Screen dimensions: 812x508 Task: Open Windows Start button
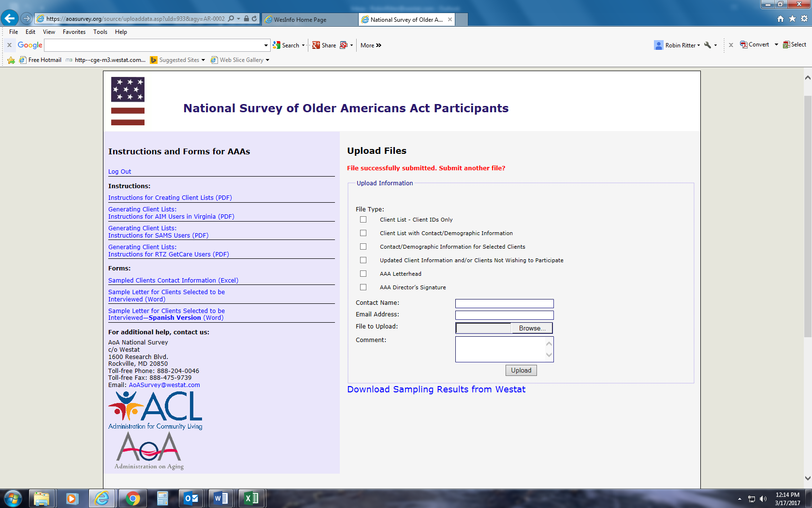coord(13,498)
